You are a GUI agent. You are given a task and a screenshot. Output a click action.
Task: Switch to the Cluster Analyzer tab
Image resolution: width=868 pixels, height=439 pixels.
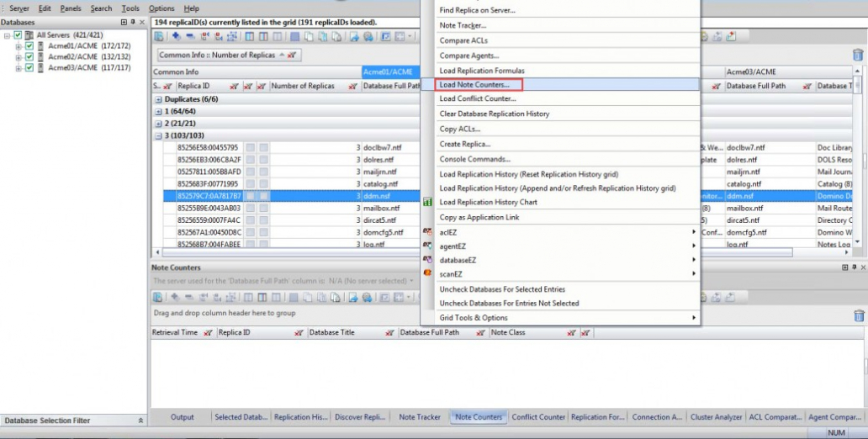tap(716, 417)
